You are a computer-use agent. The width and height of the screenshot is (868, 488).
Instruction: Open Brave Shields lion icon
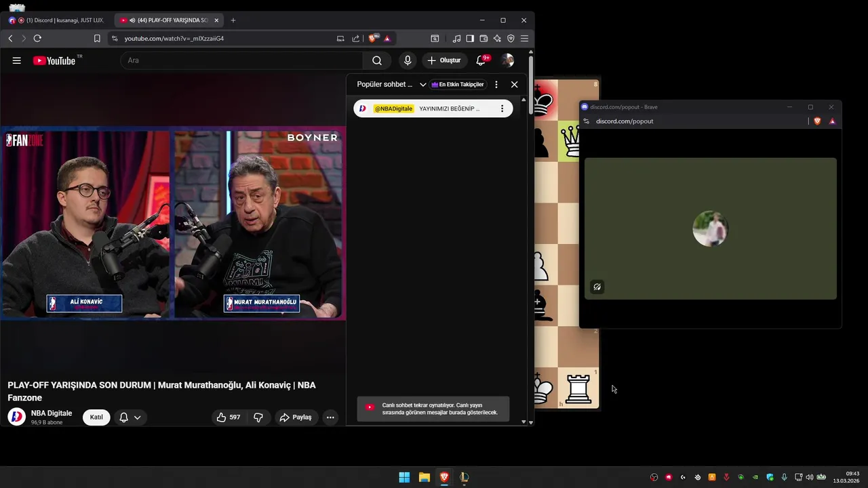(373, 39)
